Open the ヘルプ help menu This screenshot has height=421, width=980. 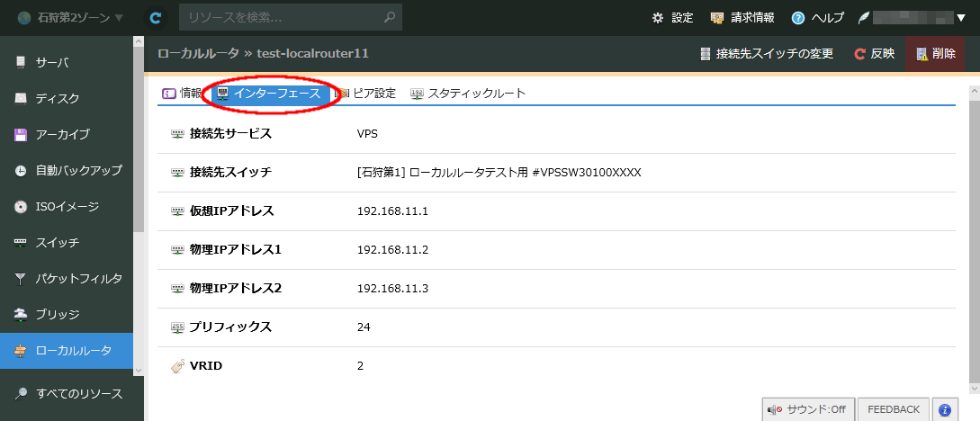(x=817, y=17)
